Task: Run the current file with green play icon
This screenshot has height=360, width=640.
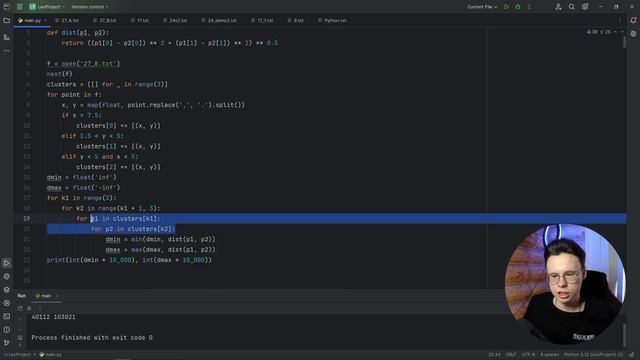Action: pos(507,7)
